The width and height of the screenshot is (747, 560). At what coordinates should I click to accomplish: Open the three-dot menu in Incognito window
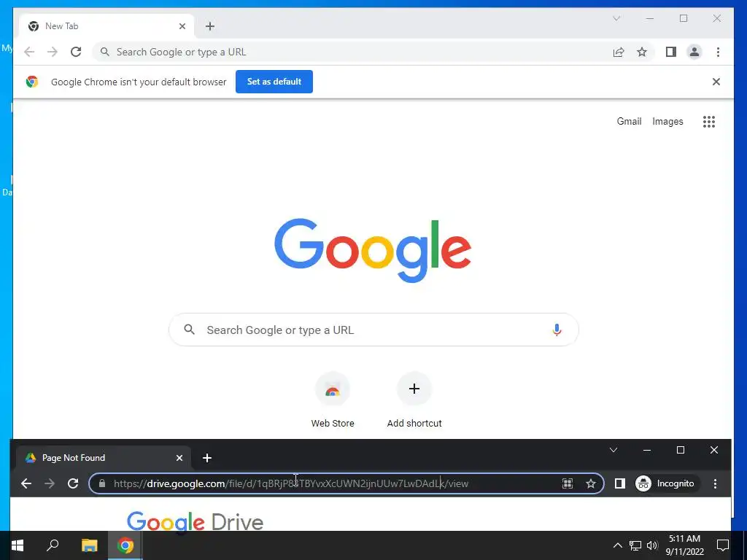click(x=715, y=483)
